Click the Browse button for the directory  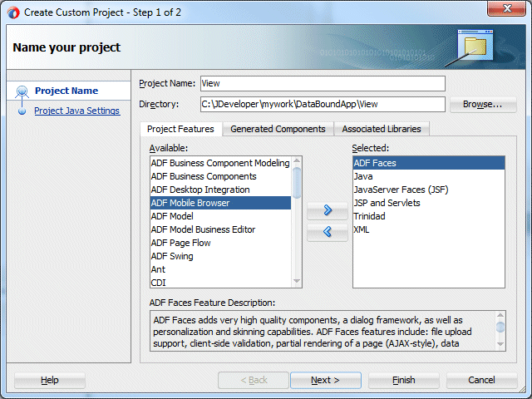tap(483, 104)
